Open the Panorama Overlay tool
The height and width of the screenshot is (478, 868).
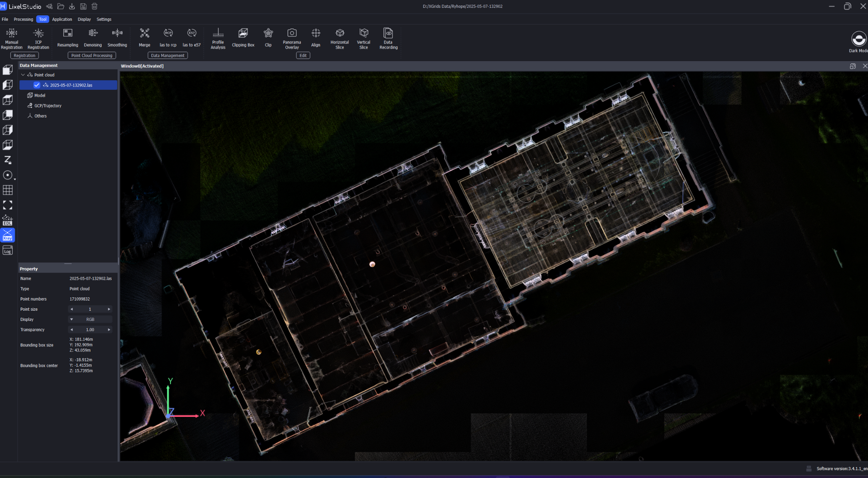click(292, 38)
